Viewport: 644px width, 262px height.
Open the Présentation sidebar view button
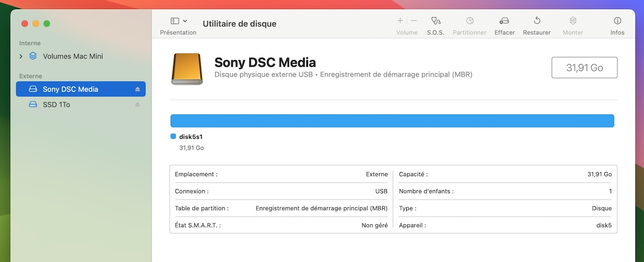[x=175, y=21]
